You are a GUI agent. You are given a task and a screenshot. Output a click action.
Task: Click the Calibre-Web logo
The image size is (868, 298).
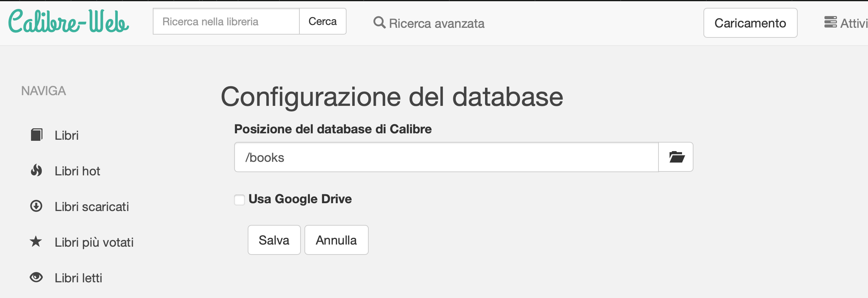pos(69,21)
